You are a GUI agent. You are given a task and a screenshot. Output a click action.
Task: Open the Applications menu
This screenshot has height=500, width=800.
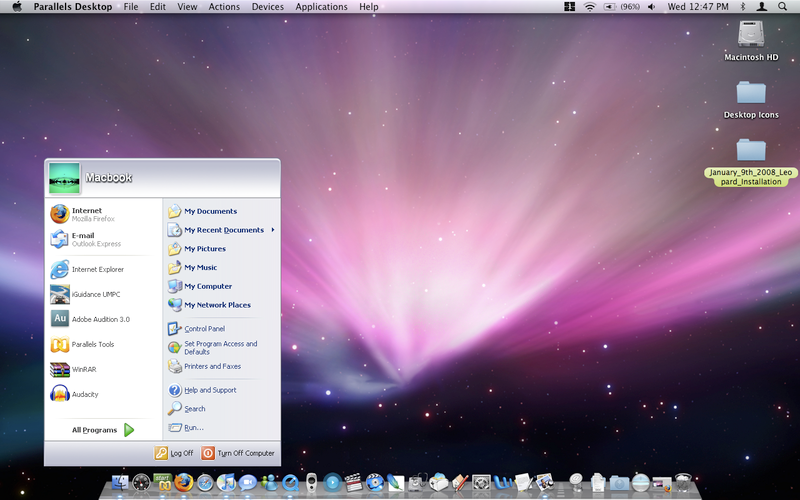click(x=321, y=7)
